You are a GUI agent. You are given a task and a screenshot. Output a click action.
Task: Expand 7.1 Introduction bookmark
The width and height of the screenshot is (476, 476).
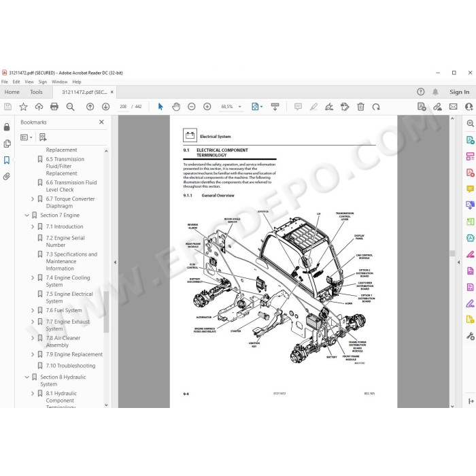[x=33, y=226]
